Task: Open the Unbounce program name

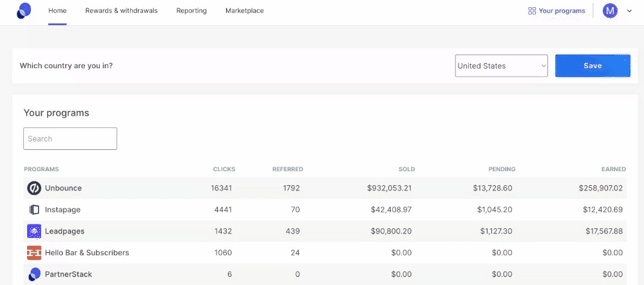Action: pyautogui.click(x=63, y=188)
